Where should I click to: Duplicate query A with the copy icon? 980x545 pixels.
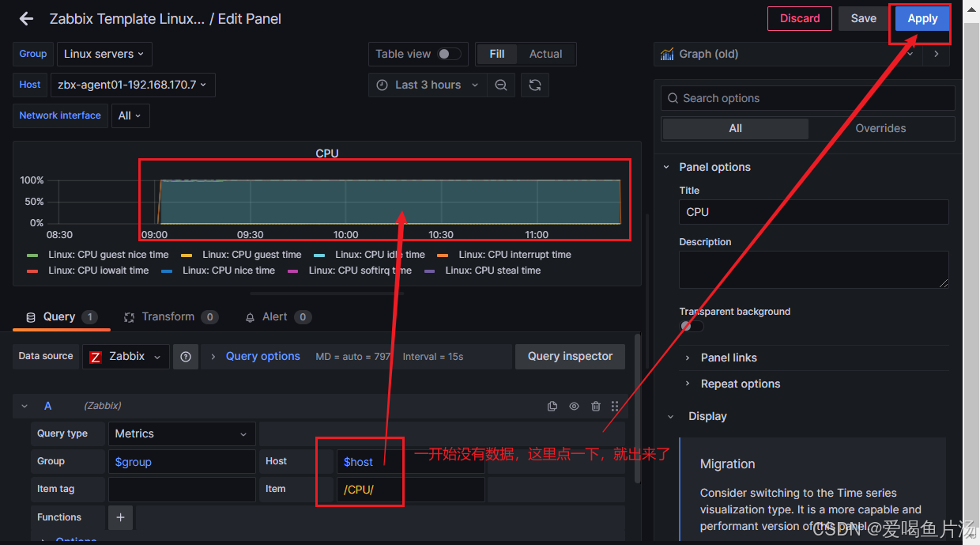click(552, 406)
